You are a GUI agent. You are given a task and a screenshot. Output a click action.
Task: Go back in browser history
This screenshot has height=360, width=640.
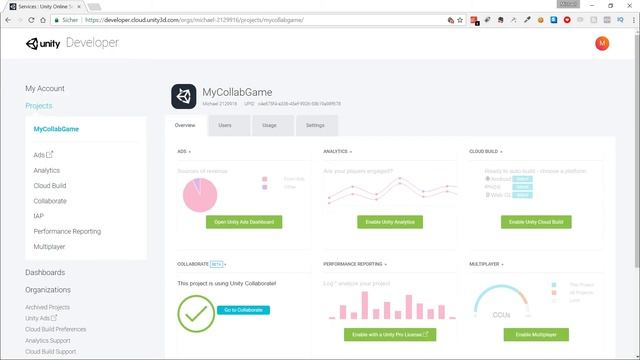pyautogui.click(x=8, y=20)
